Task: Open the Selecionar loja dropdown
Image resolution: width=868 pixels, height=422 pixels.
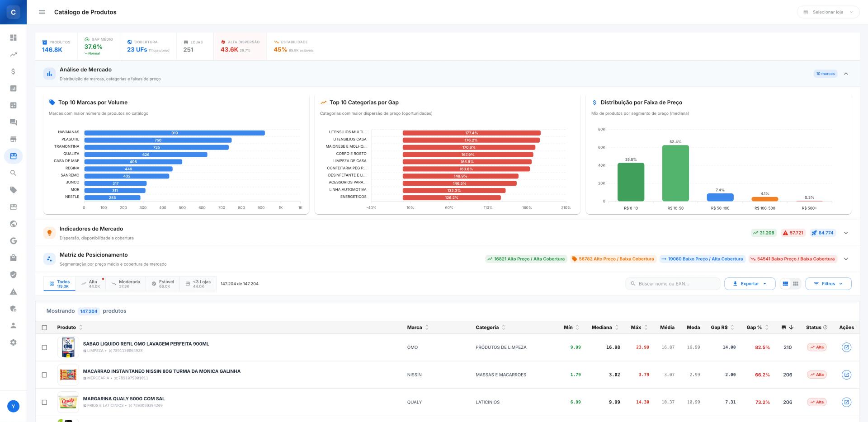Action: click(x=828, y=12)
